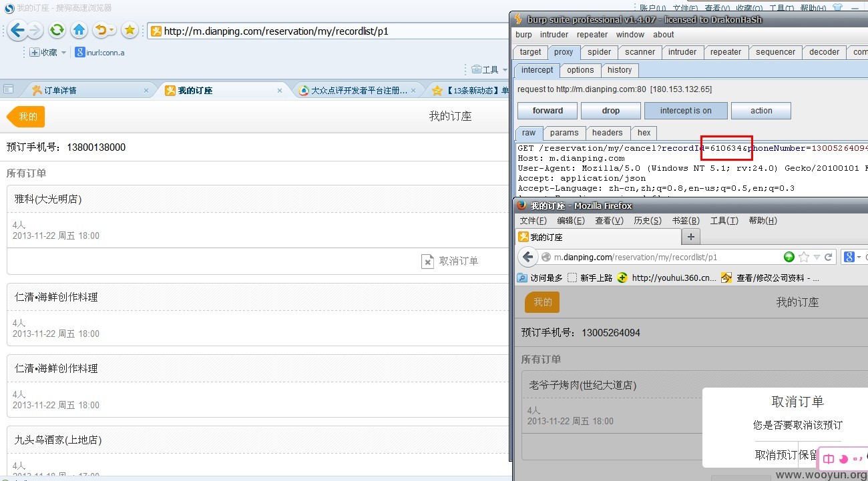Open the window menu in Burp Suite
868x481 pixels.
click(630, 35)
